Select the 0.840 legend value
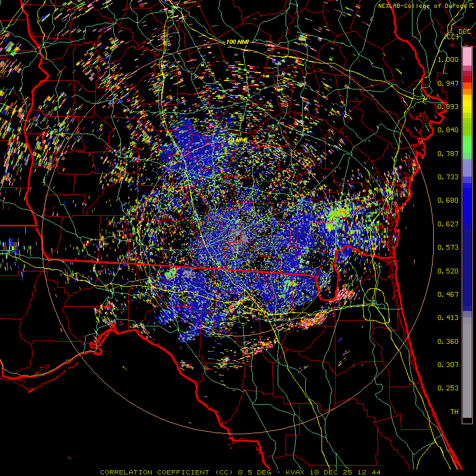The height and width of the screenshot is (476, 476). coord(448,130)
